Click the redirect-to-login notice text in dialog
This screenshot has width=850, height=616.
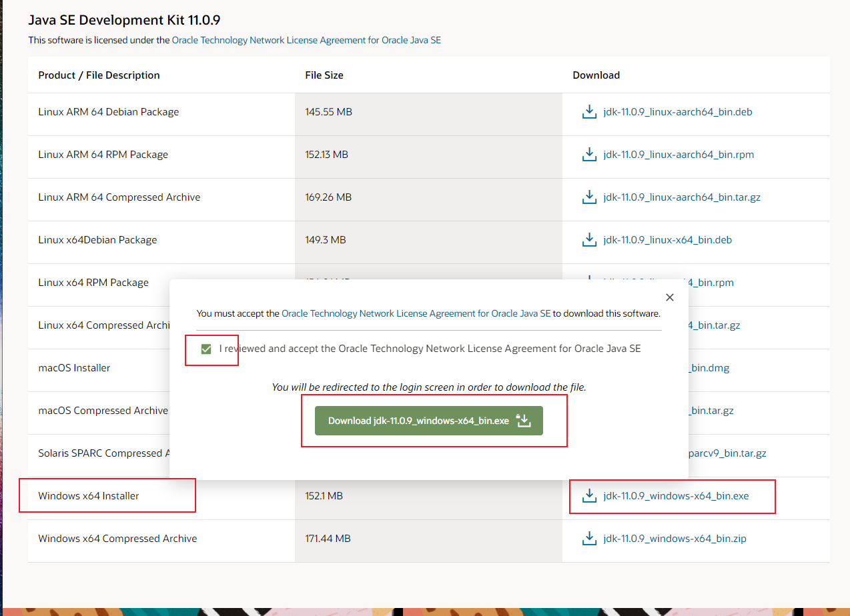coord(429,387)
